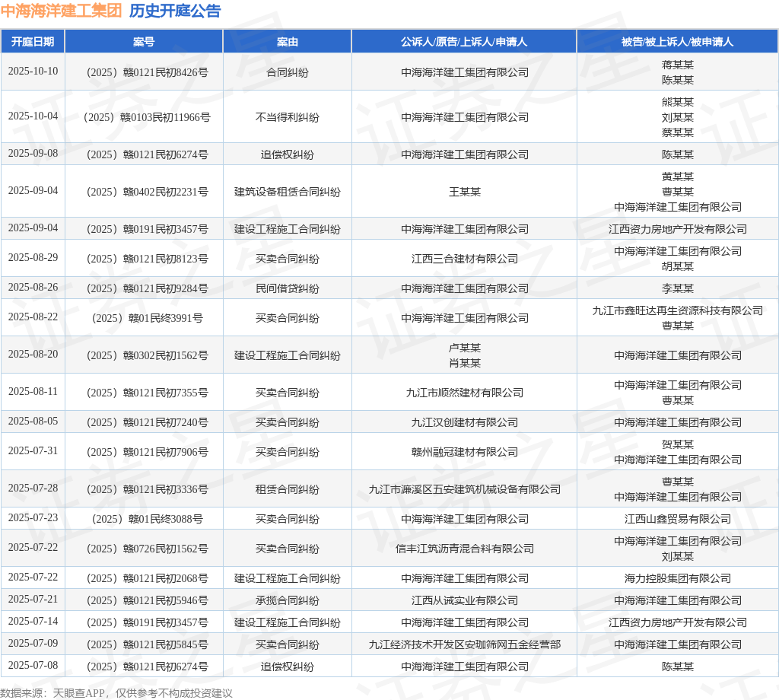Click the date 2025-08-11
This screenshot has width=779, height=700.
tap(33, 392)
